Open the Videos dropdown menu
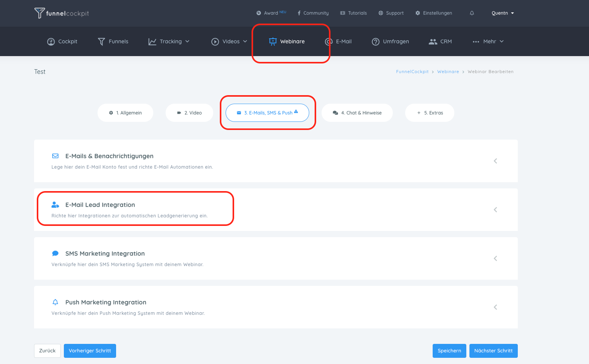 click(229, 42)
